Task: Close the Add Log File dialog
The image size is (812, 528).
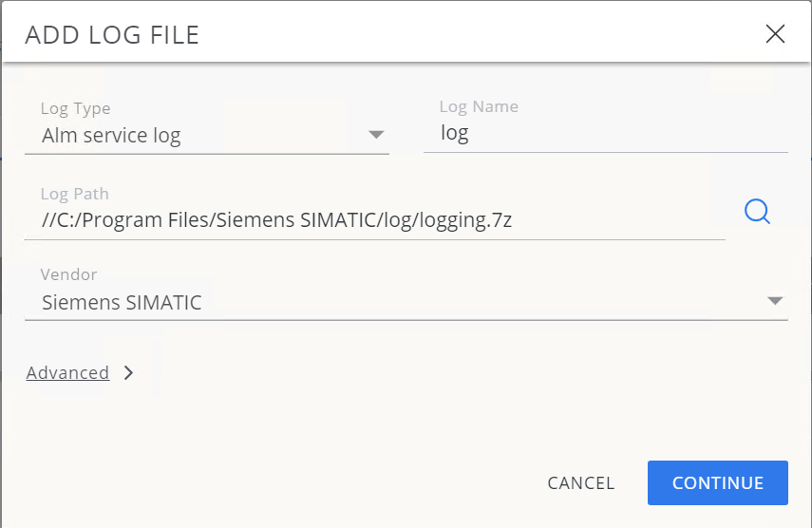Action: pos(775,34)
